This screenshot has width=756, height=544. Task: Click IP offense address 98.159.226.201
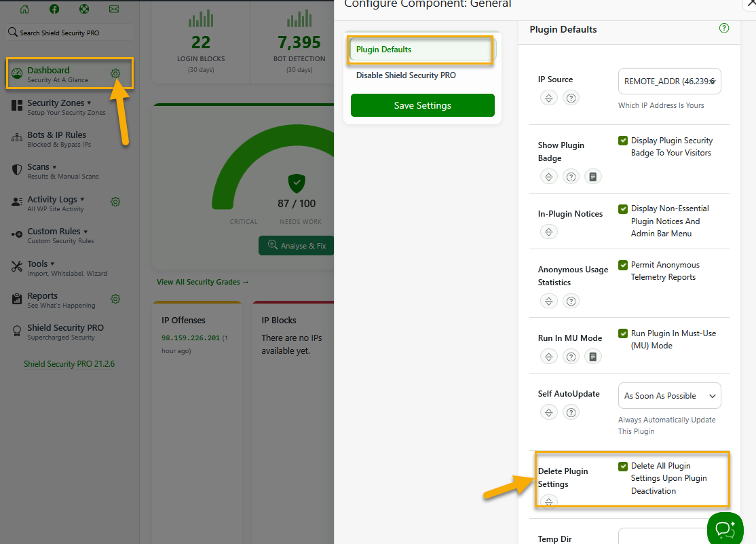point(191,338)
